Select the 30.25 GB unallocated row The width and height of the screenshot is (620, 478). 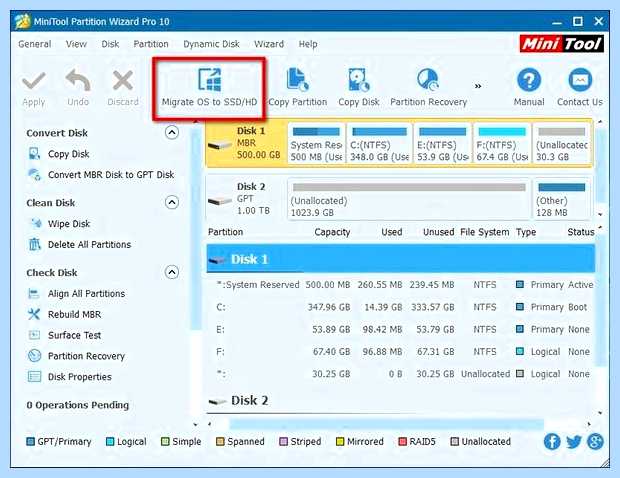401,374
